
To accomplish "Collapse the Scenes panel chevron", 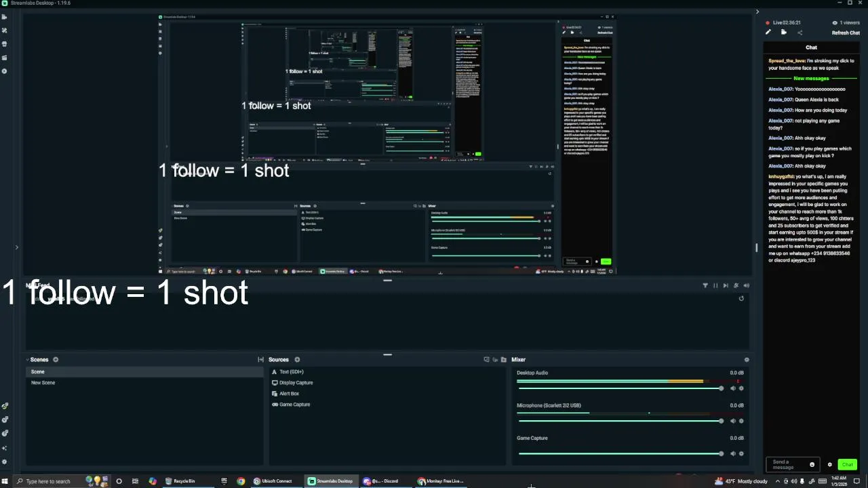I will (28, 360).
